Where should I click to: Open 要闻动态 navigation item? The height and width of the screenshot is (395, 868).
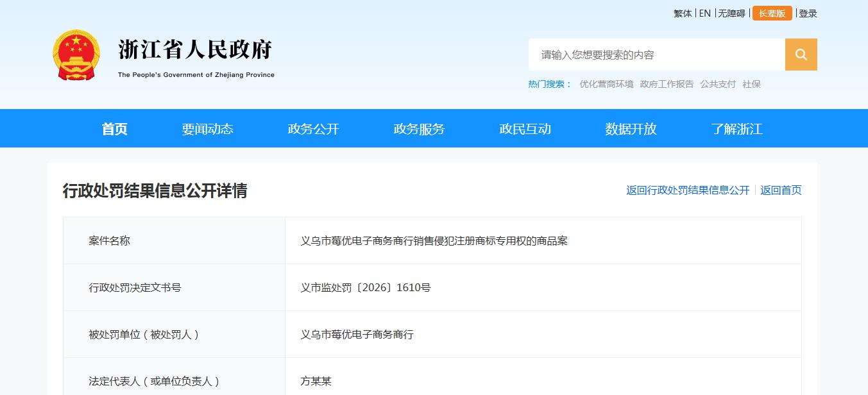coord(207,129)
